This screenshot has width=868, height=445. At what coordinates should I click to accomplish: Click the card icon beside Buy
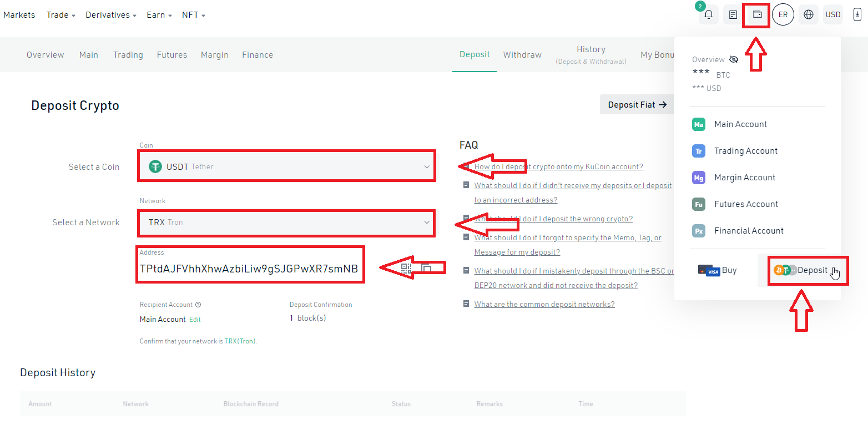(709, 270)
